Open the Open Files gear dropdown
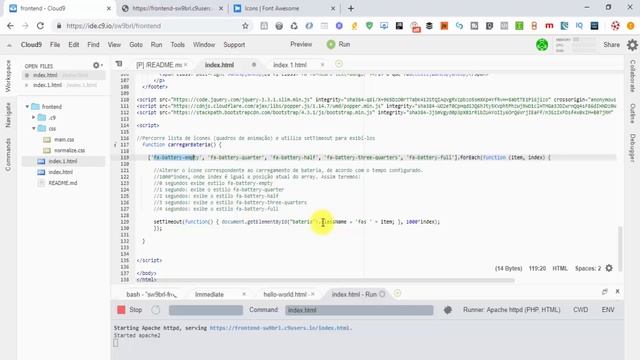 click(97, 65)
